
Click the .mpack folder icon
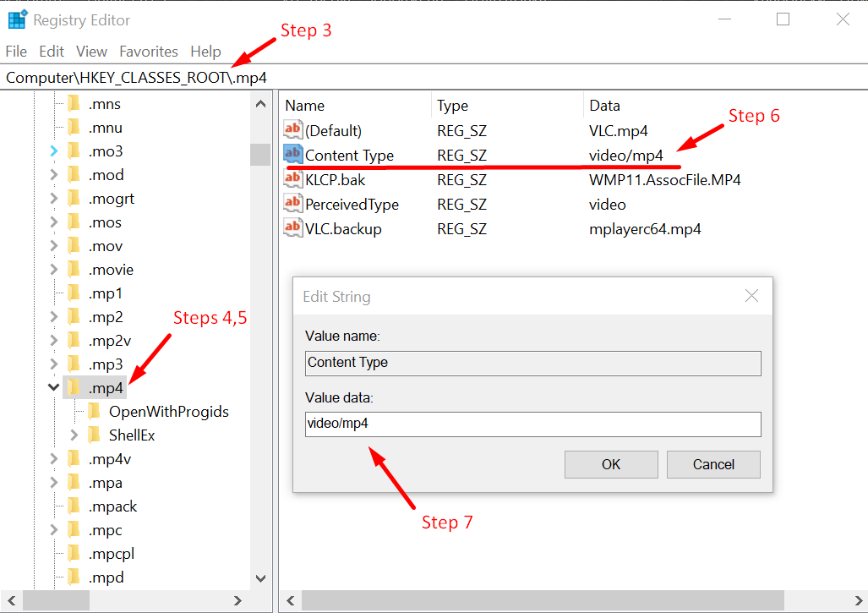click(74, 506)
